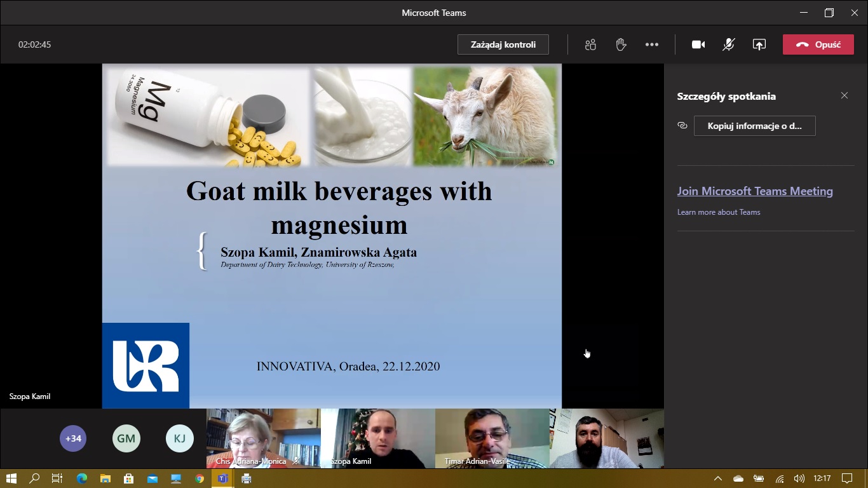Toggle the camera on or off
The image size is (868, 488).
pos(698,44)
